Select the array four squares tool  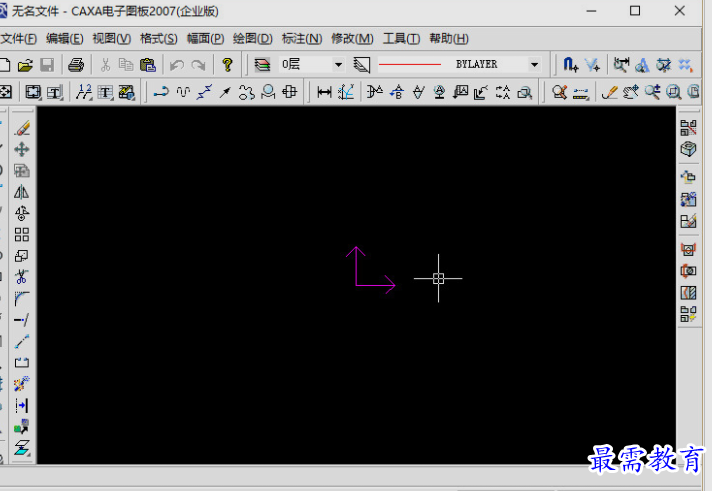click(22, 234)
